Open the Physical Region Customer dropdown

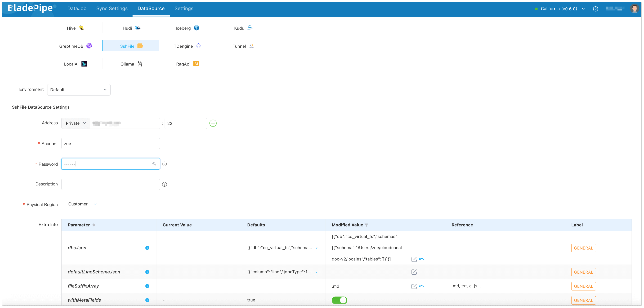82,204
